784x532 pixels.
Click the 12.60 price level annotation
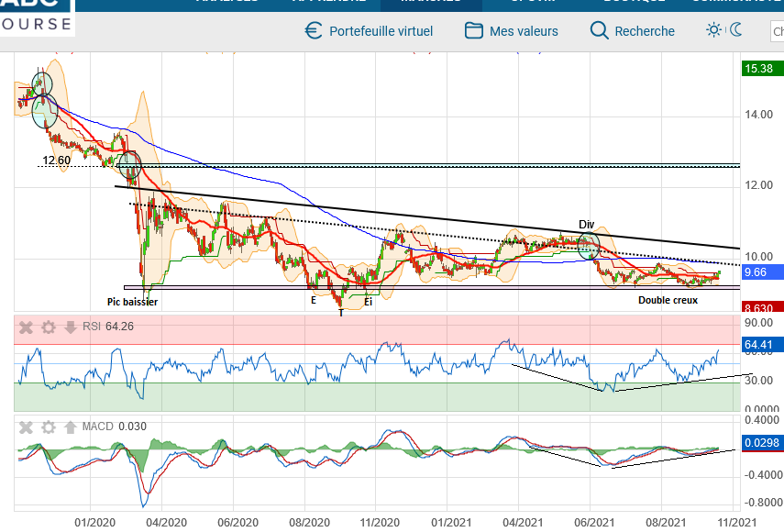point(57,161)
